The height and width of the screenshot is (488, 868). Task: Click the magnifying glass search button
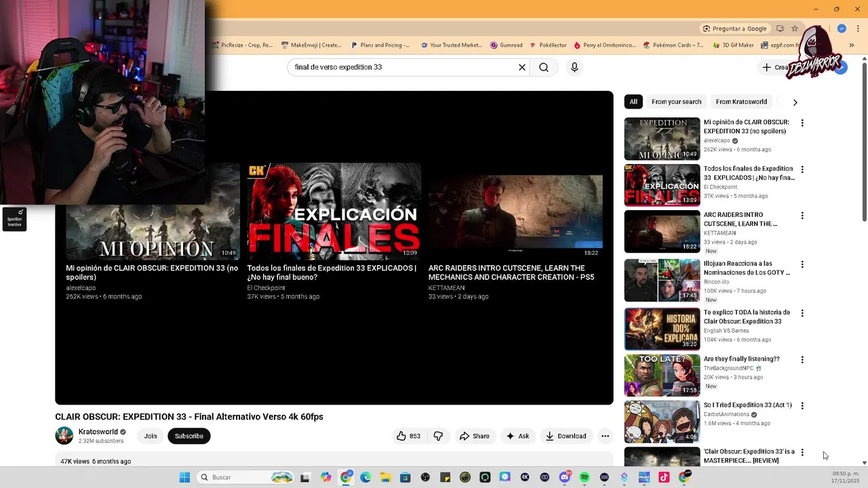pos(544,67)
